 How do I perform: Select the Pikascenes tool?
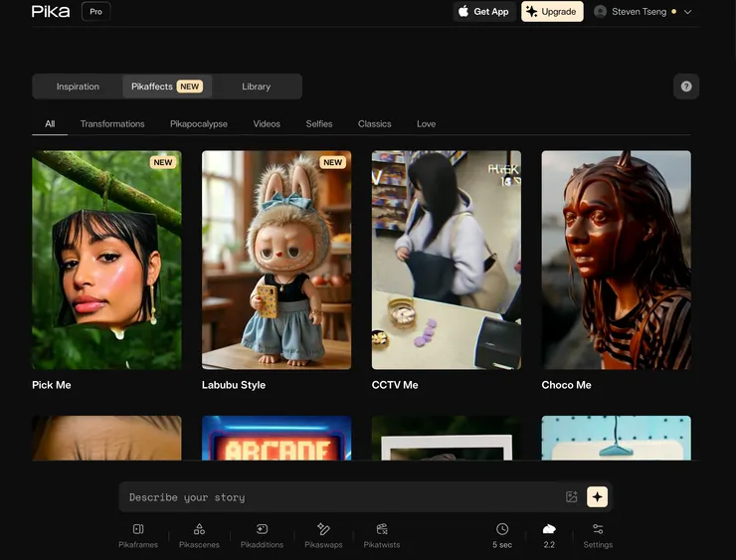tap(199, 535)
